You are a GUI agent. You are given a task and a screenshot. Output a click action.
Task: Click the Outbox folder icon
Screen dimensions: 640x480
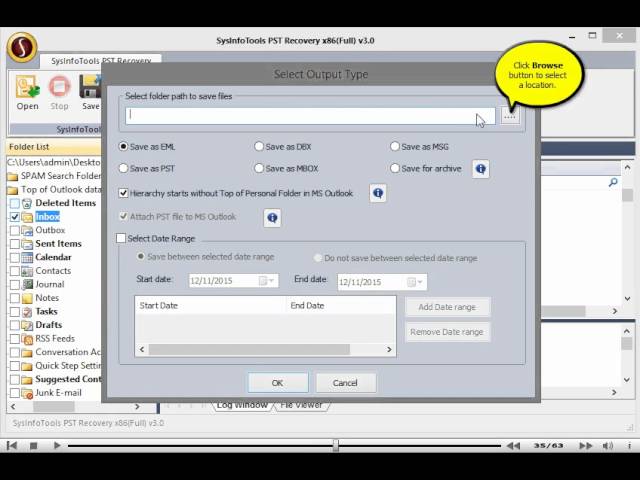pos(27,230)
